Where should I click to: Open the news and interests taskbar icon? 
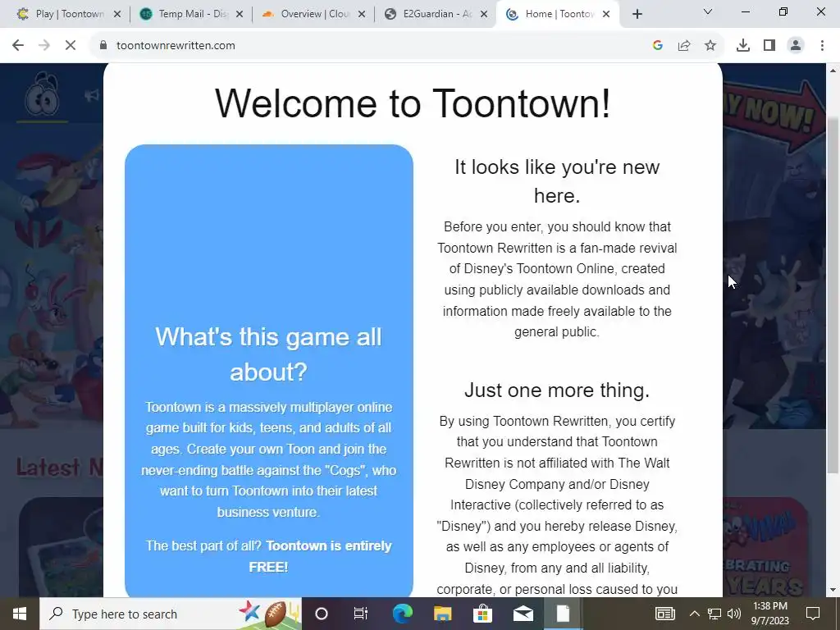(x=664, y=614)
